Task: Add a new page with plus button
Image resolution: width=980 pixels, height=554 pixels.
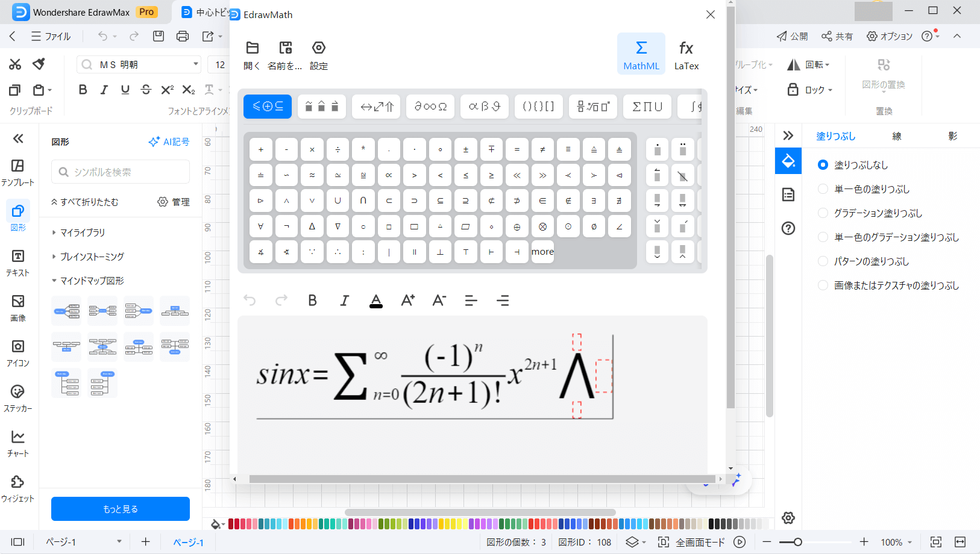Action: click(145, 541)
